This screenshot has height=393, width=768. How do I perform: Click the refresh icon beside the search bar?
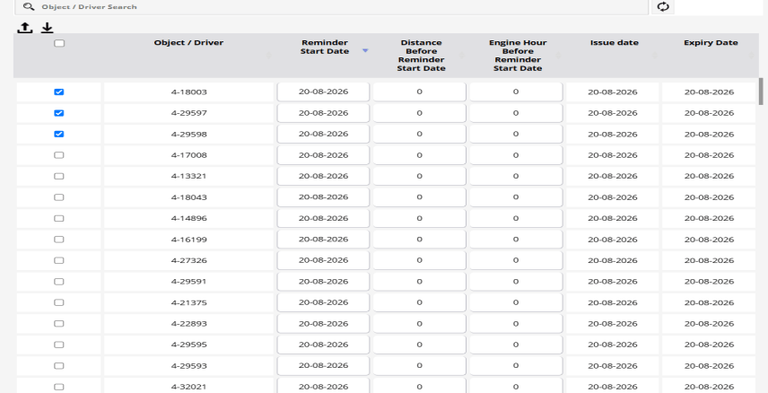(663, 7)
